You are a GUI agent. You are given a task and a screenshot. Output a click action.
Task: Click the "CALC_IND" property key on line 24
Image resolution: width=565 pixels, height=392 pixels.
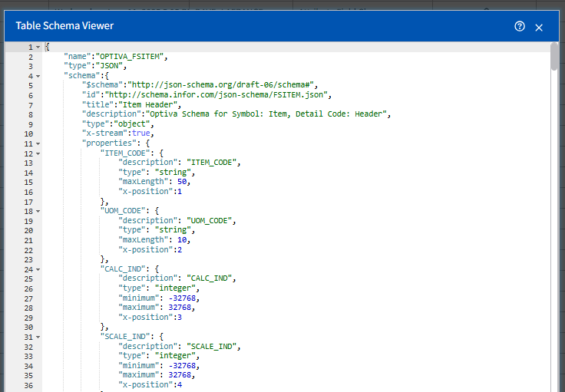tap(123, 269)
